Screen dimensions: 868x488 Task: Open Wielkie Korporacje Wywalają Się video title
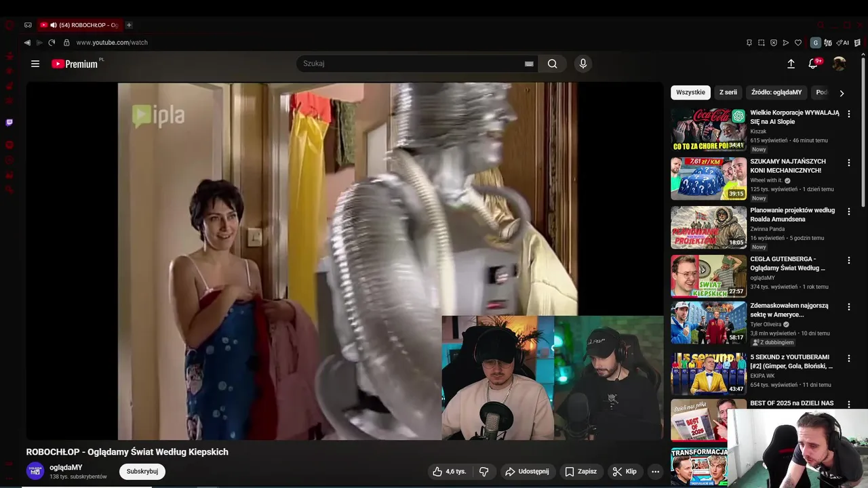pyautogui.click(x=795, y=117)
